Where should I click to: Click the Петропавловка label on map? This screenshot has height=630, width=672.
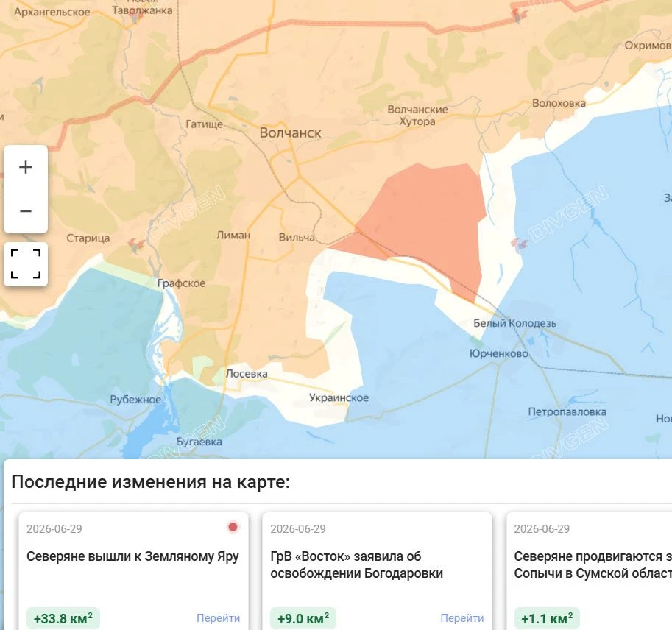[567, 412]
